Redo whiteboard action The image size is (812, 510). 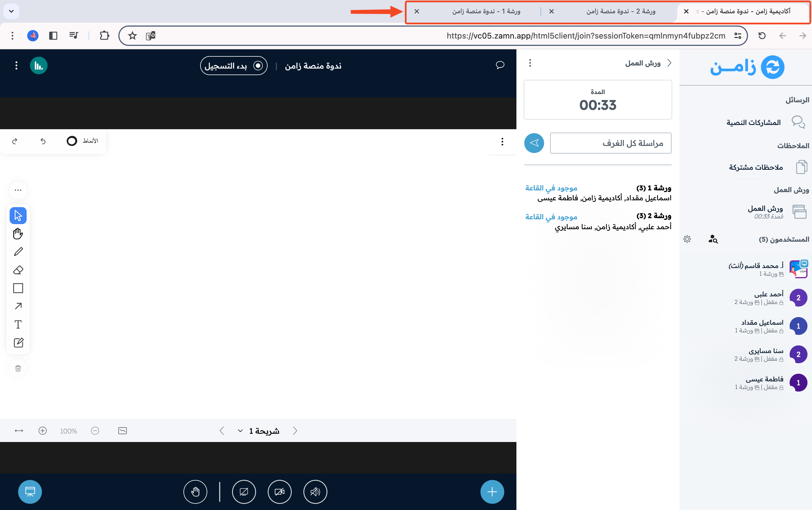14,141
